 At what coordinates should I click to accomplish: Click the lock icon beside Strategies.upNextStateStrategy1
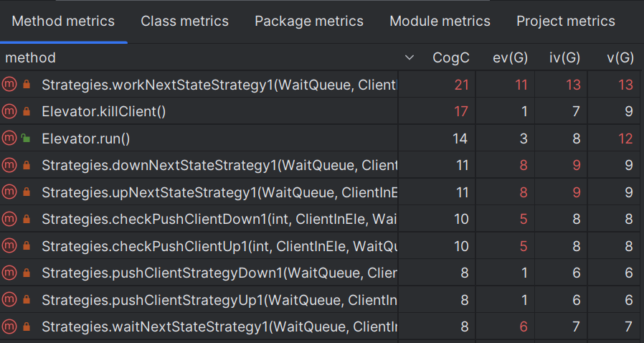point(27,192)
